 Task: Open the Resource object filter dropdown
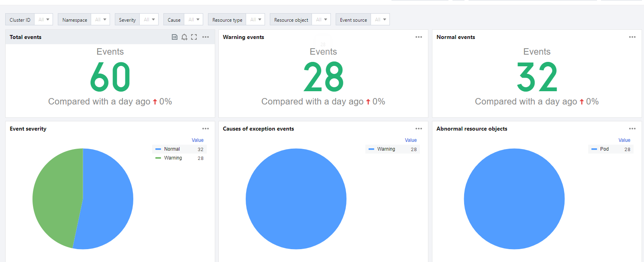(322, 20)
